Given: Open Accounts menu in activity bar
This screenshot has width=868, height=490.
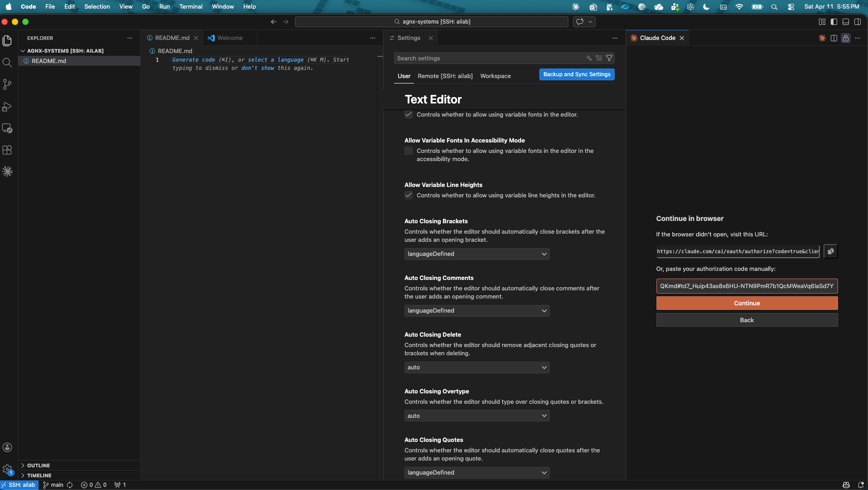Looking at the screenshot, I should 7,447.
